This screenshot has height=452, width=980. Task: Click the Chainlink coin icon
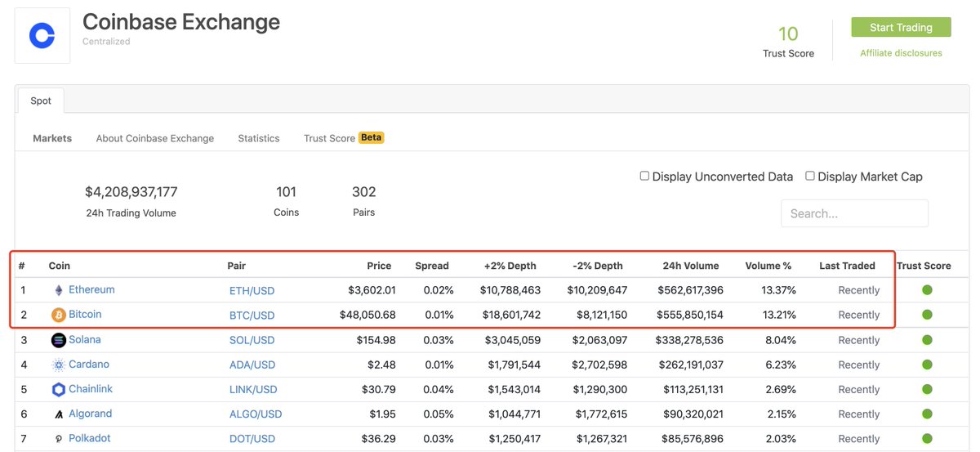coord(58,389)
